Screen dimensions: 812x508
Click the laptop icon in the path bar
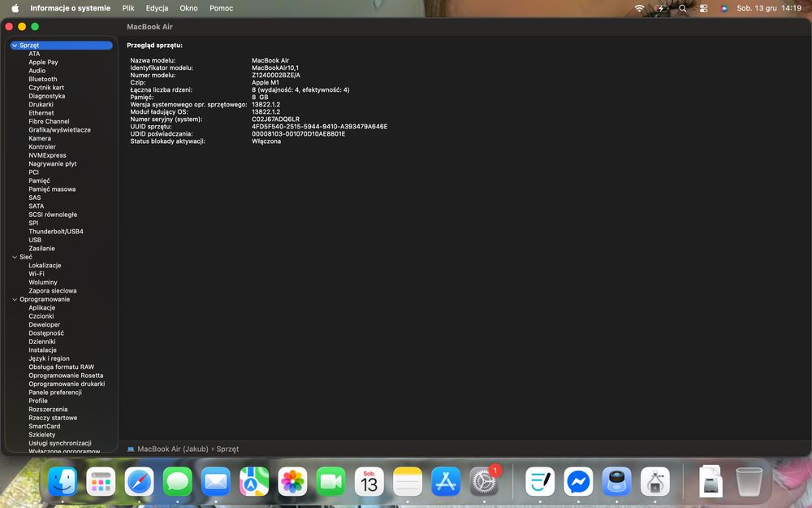(x=131, y=449)
